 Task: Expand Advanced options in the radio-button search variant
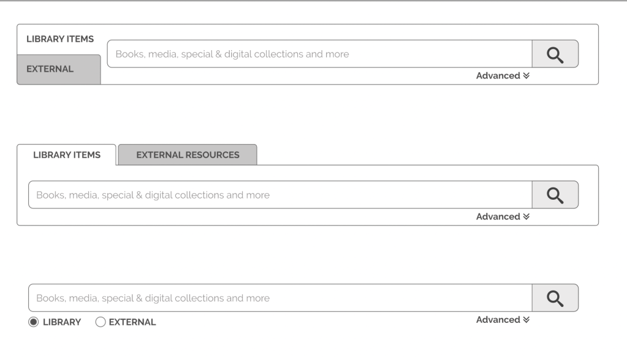(498, 320)
